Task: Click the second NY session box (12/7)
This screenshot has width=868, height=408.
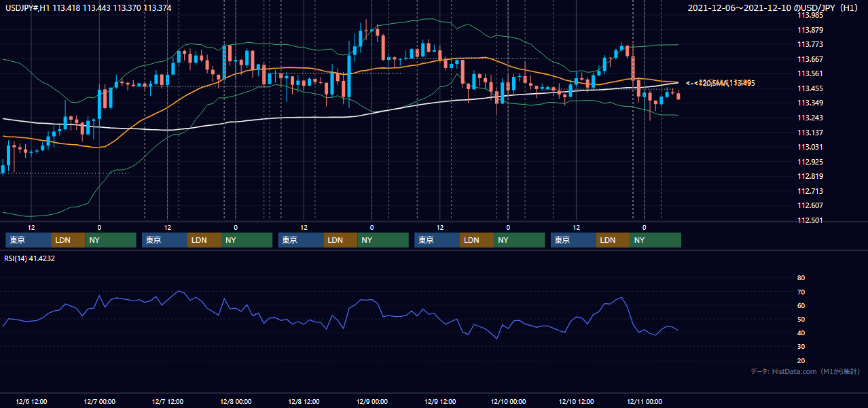Action: pos(247,240)
